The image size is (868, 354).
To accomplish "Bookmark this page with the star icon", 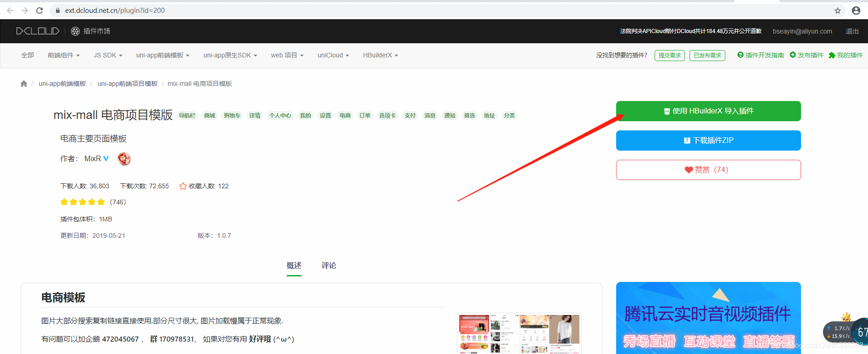I will click(838, 11).
